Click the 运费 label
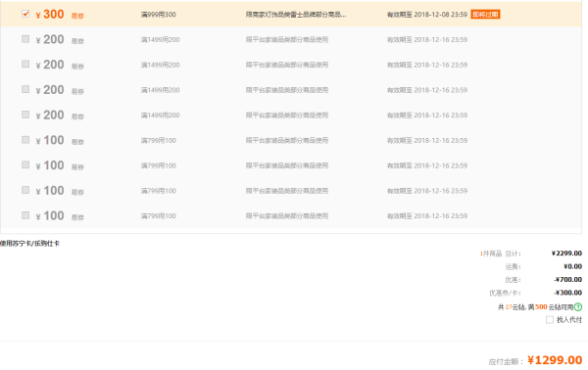588x370 pixels. (513, 266)
